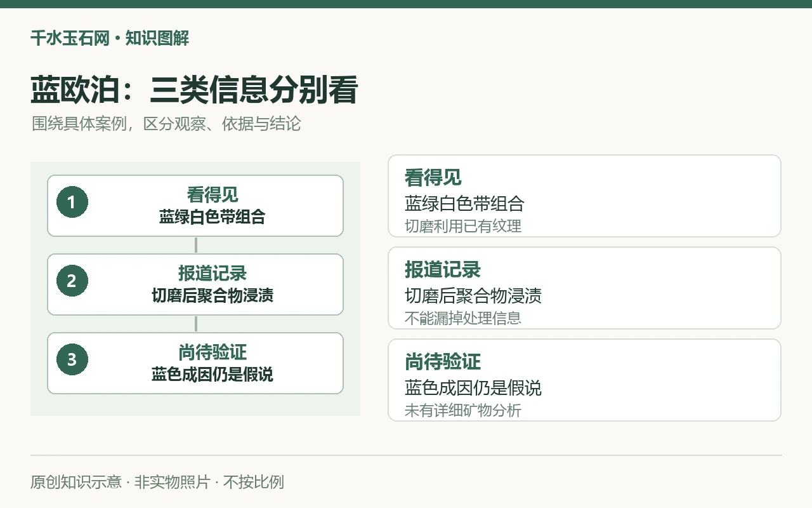Click the note '不能漏掉处理信息'
This screenshot has height=508, width=812.
pyautogui.click(x=463, y=317)
